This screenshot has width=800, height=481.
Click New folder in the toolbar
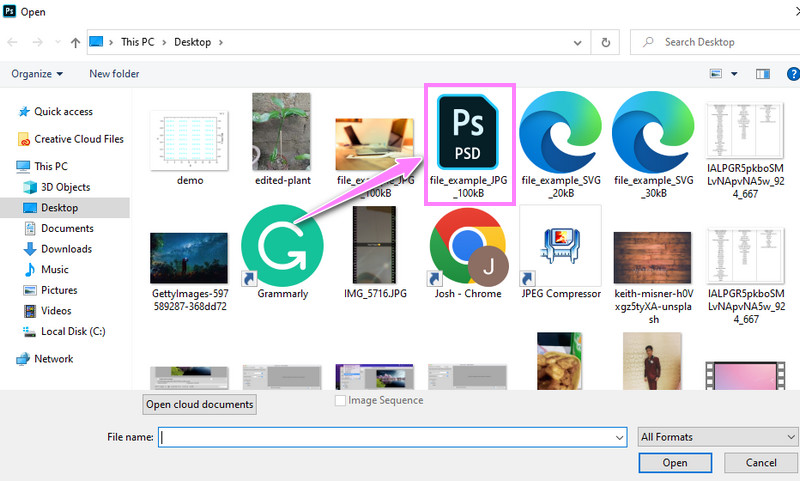click(x=114, y=73)
